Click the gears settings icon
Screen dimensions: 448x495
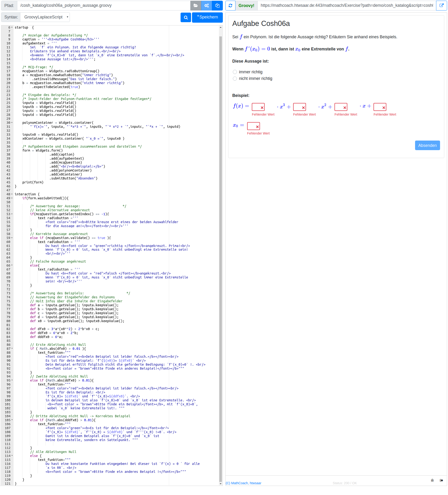pos(206,5)
